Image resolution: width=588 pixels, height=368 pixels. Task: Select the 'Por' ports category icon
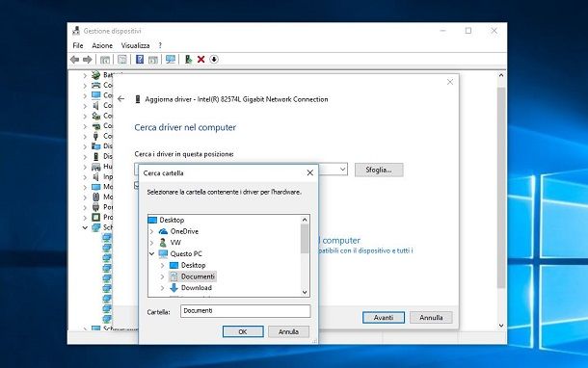tap(96, 207)
